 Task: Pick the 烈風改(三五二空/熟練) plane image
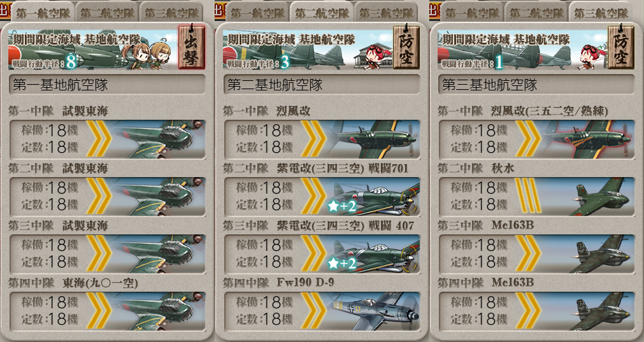tap(587, 139)
